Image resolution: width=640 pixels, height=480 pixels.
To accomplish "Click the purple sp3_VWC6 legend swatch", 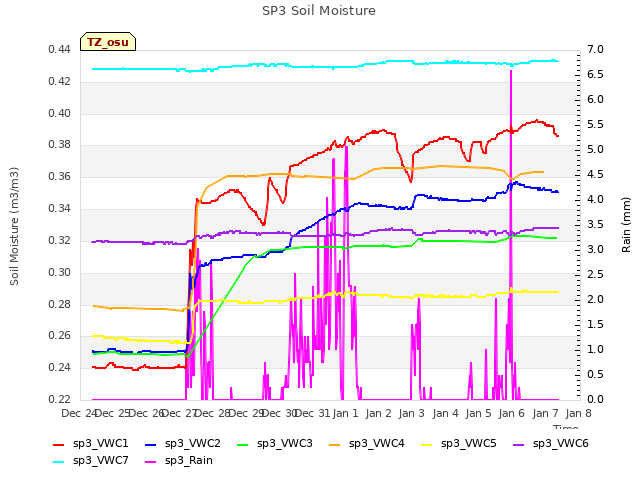I will point(519,444).
